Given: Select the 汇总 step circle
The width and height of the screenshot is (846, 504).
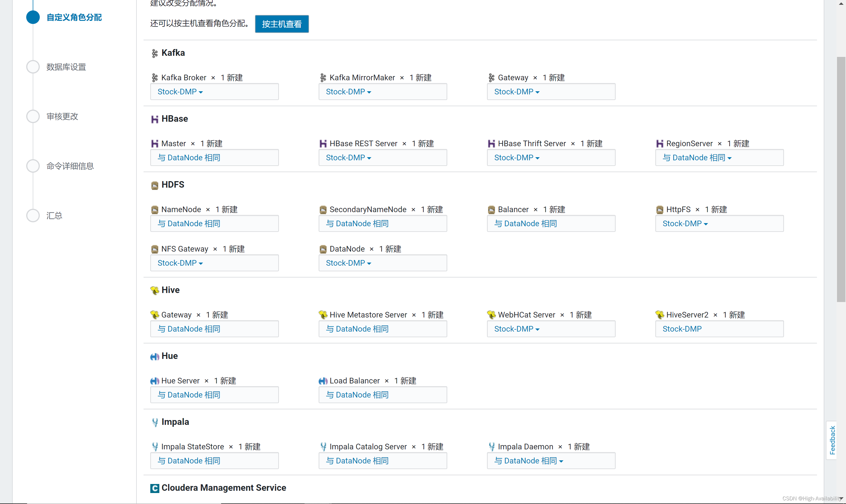Looking at the screenshot, I should point(33,215).
